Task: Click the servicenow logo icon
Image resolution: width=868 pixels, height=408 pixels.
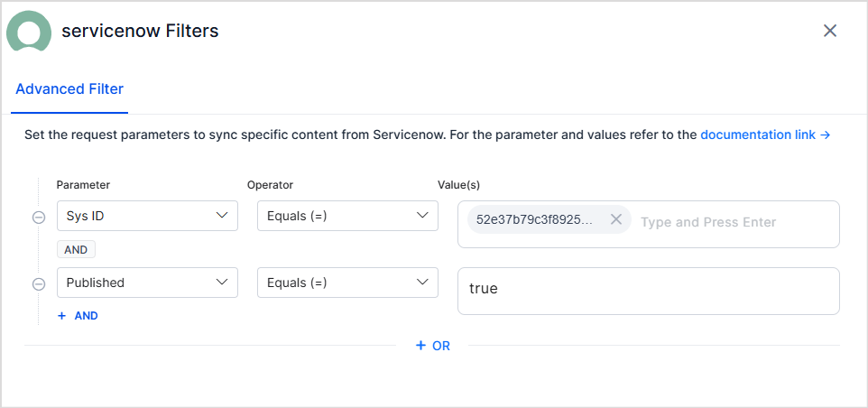Action: [29, 32]
